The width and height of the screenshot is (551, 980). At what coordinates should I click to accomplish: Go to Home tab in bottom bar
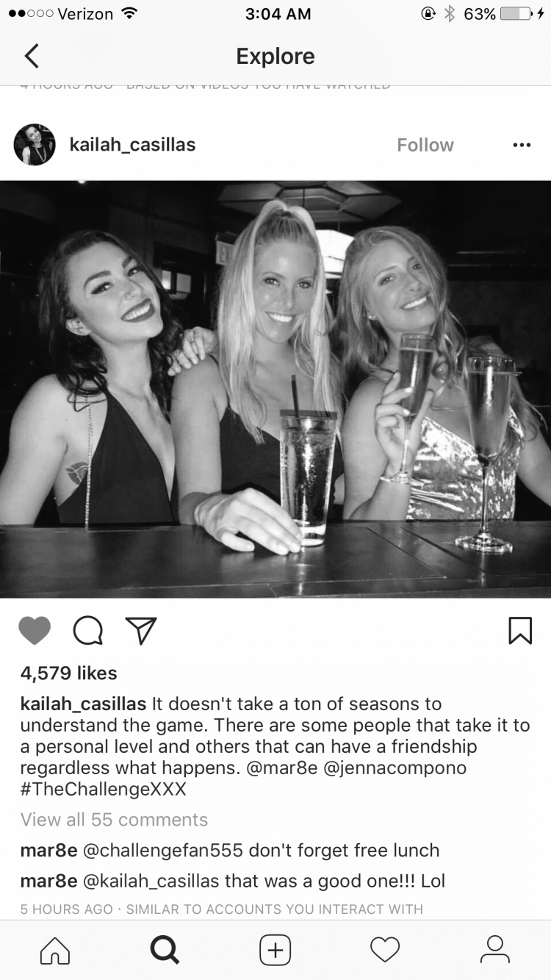pos(55,950)
